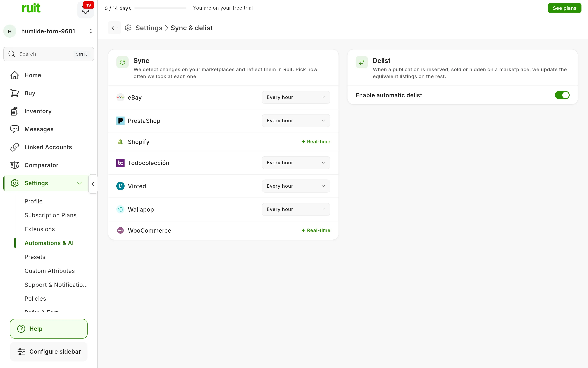Click the search magnifier icon
The image size is (588, 368).
[12, 54]
